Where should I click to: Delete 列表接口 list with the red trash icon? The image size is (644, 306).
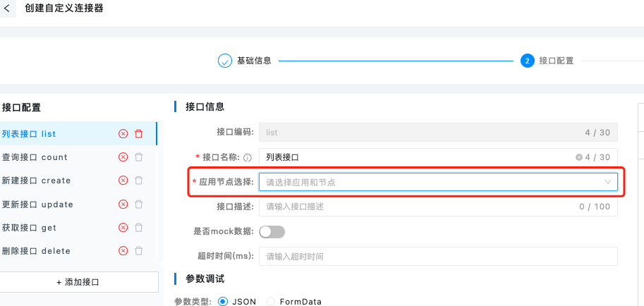[x=139, y=134]
